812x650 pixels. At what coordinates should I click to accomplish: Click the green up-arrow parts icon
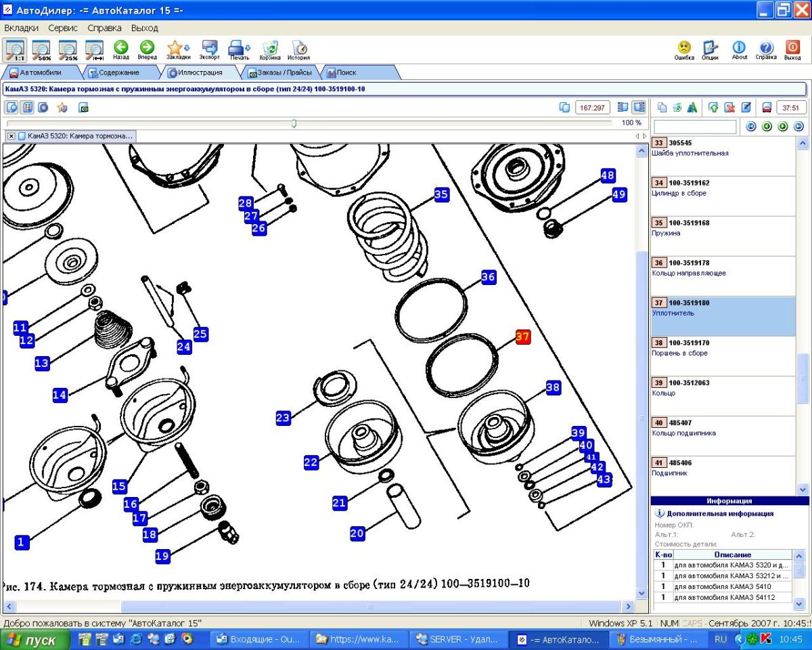pyautogui.click(x=713, y=107)
